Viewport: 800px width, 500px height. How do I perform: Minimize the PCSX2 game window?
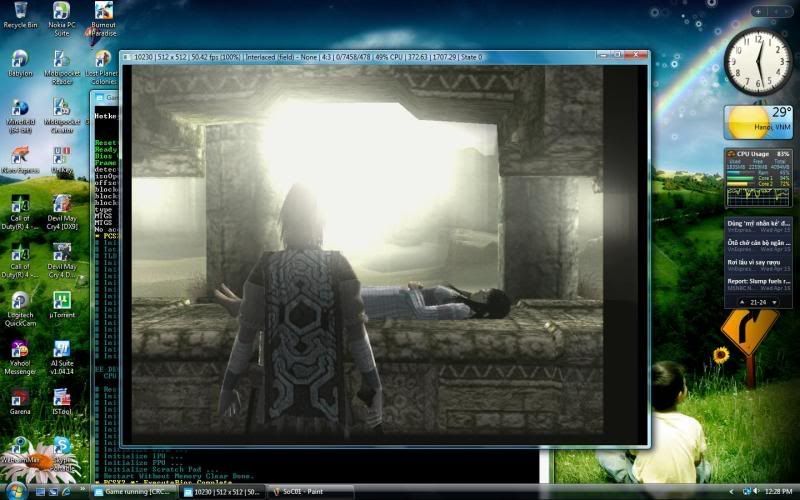click(x=603, y=55)
